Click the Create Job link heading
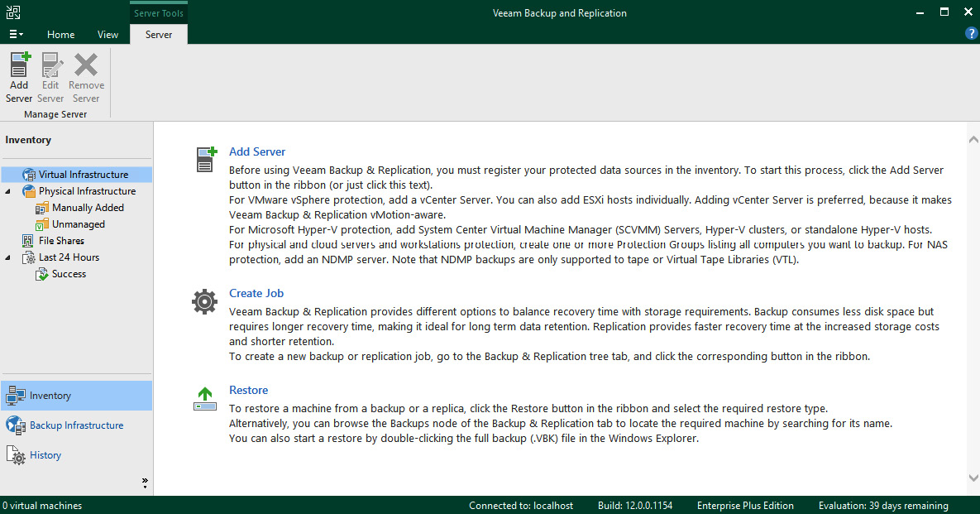The image size is (980, 514). (x=256, y=293)
